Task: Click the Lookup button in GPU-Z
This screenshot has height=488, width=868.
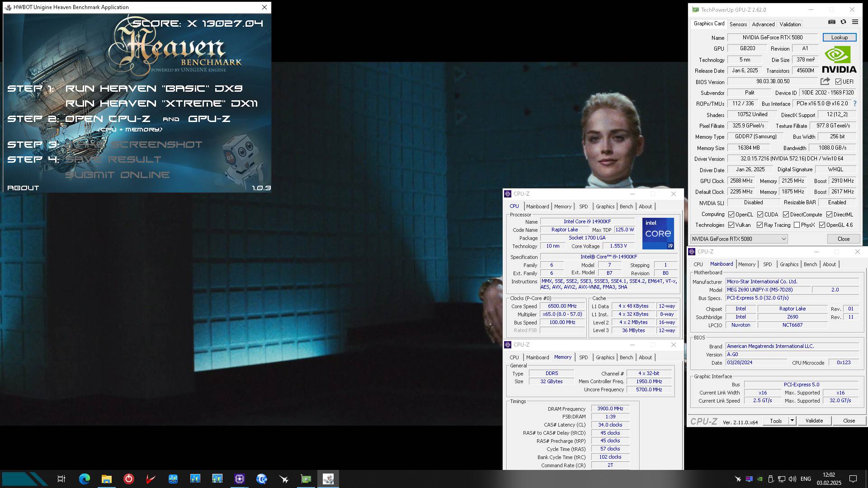Action: (x=839, y=38)
